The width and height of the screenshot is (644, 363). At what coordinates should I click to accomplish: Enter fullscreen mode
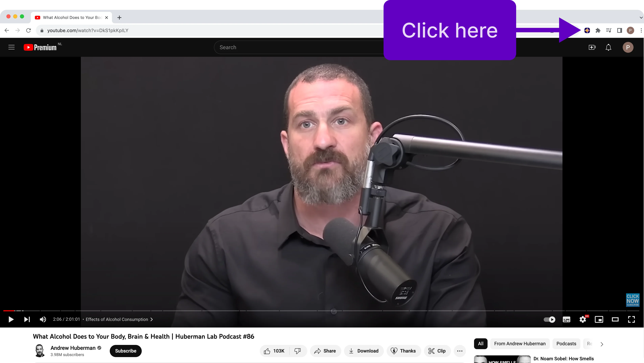point(632,319)
